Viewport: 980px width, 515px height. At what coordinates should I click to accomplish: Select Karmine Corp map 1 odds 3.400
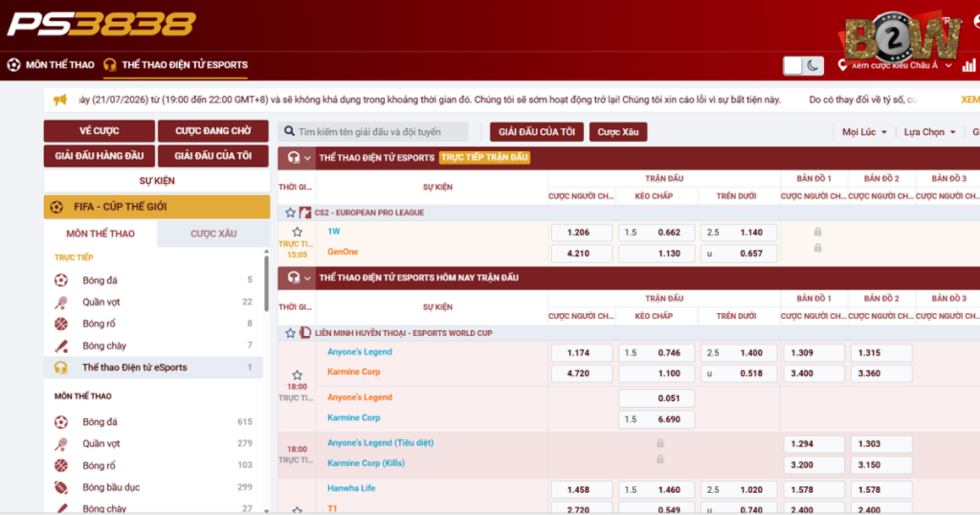pyautogui.click(x=813, y=373)
